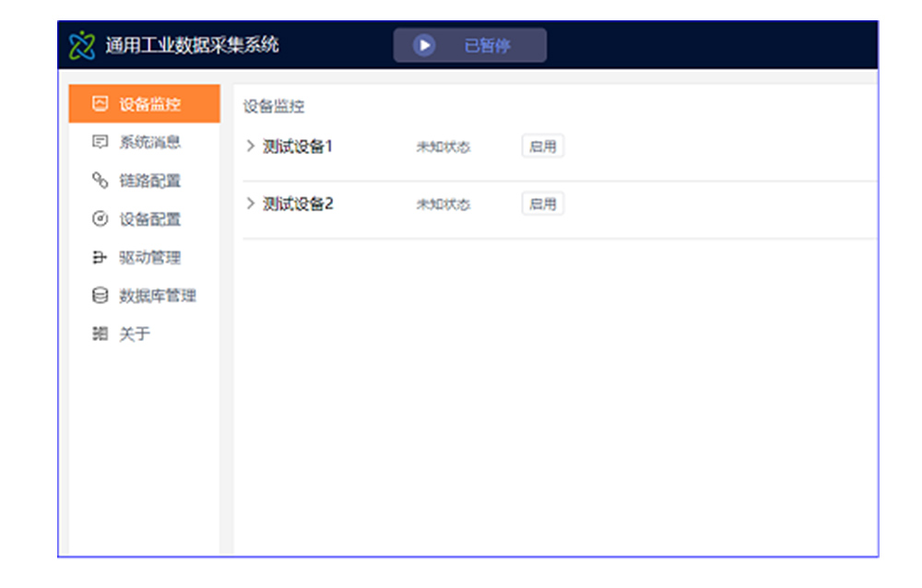Click the system messages icon in sidebar
Screen dimensions: 922x588
100,142
